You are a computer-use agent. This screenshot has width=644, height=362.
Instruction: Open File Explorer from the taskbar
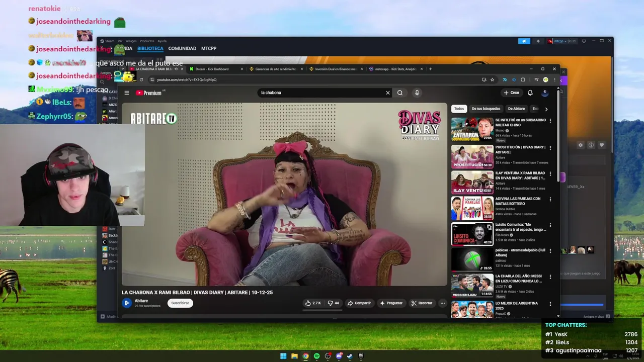294,356
